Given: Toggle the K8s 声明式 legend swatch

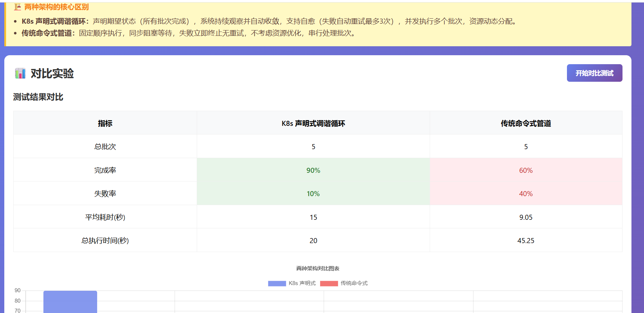Looking at the screenshot, I should click(277, 283).
